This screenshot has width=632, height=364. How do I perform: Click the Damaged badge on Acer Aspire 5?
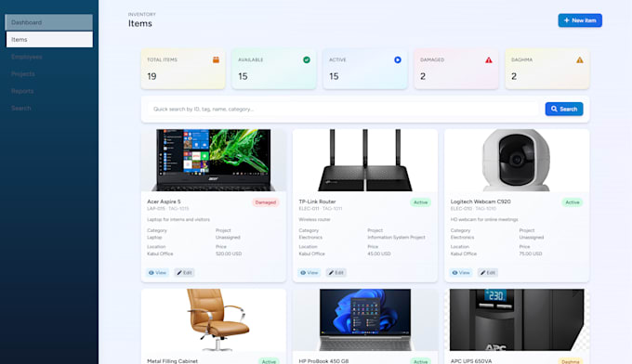point(266,202)
